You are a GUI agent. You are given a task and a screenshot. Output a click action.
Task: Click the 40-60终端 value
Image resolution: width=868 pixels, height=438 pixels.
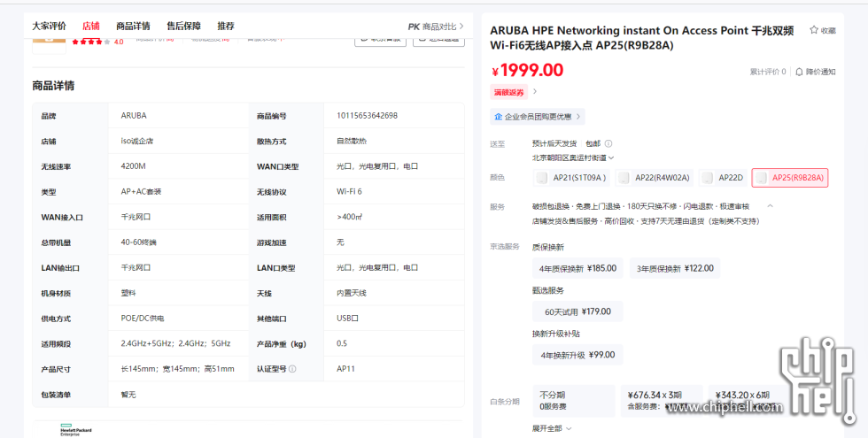tap(137, 242)
